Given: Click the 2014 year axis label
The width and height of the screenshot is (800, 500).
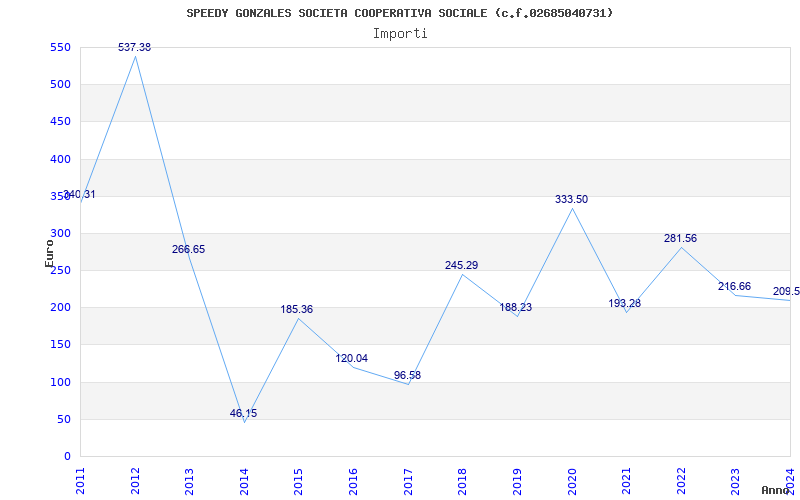Looking at the screenshot, I should click(244, 481).
